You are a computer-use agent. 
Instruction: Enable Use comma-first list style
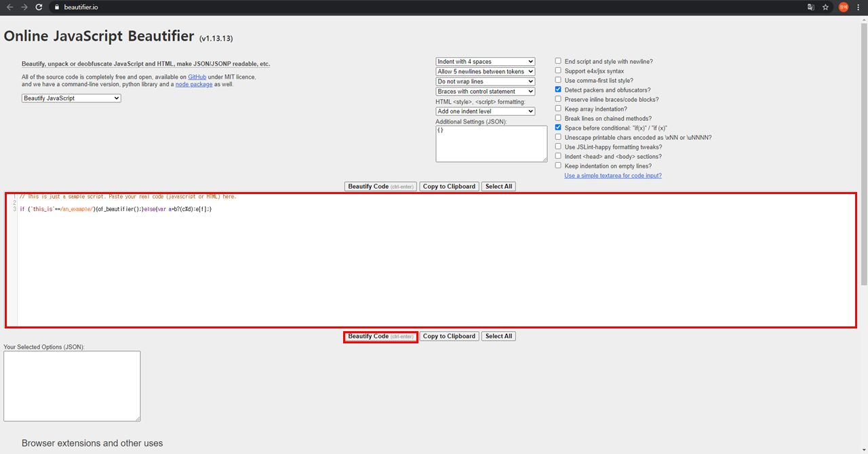point(558,80)
